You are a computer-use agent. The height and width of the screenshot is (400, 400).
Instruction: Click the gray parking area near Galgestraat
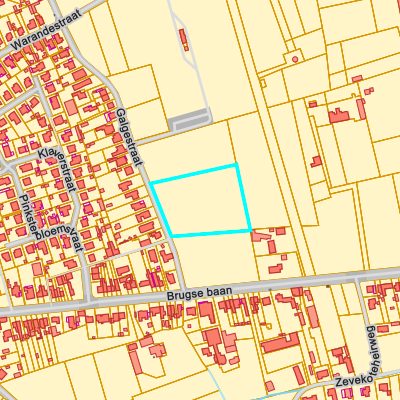click(190, 120)
